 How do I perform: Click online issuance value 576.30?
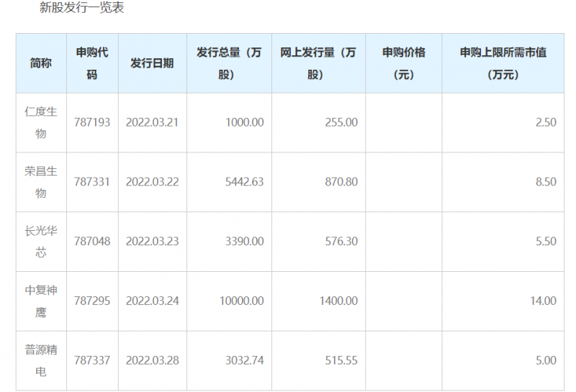pyautogui.click(x=341, y=241)
